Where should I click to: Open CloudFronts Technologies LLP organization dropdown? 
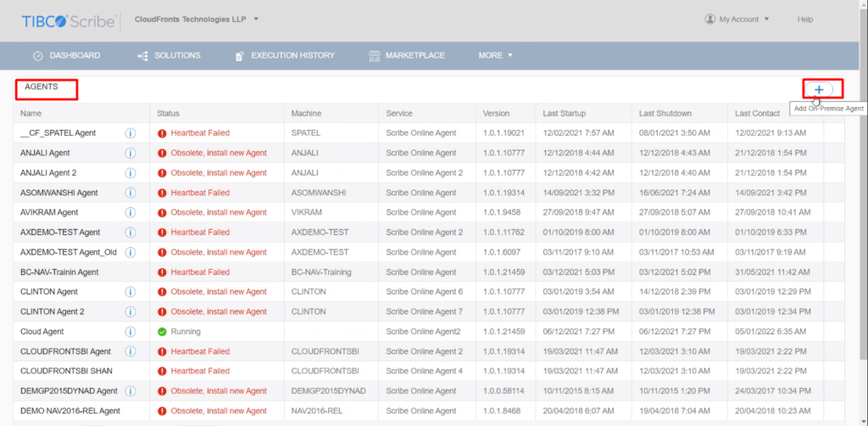click(197, 19)
